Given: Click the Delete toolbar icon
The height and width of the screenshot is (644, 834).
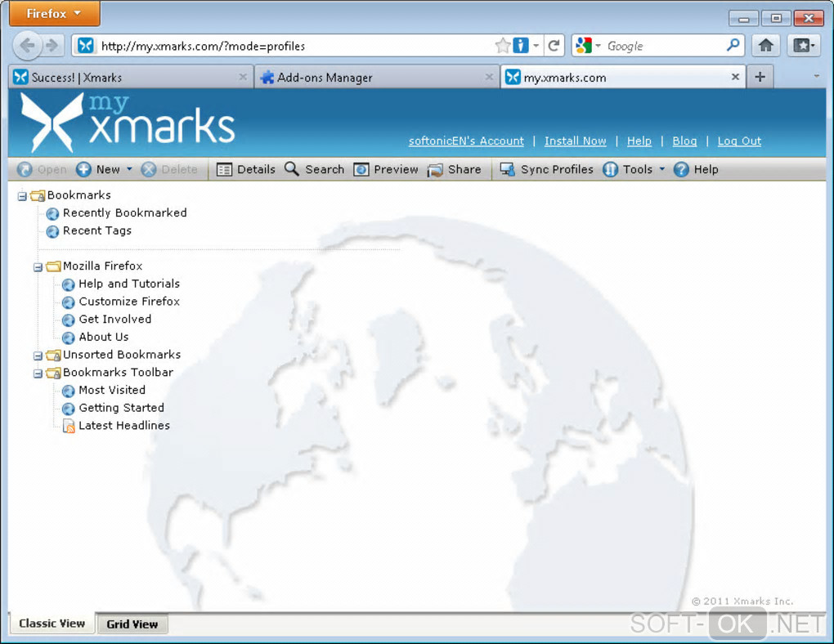Looking at the screenshot, I should (148, 170).
